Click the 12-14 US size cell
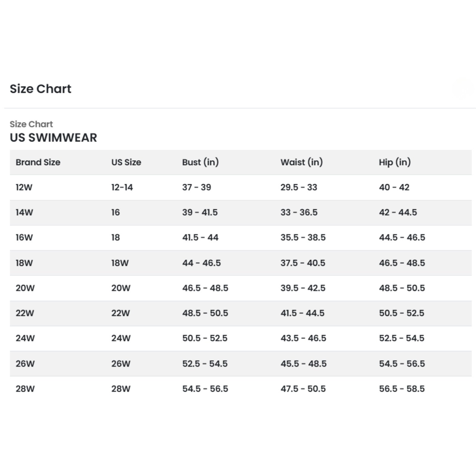This screenshot has width=476, height=476. point(122,187)
